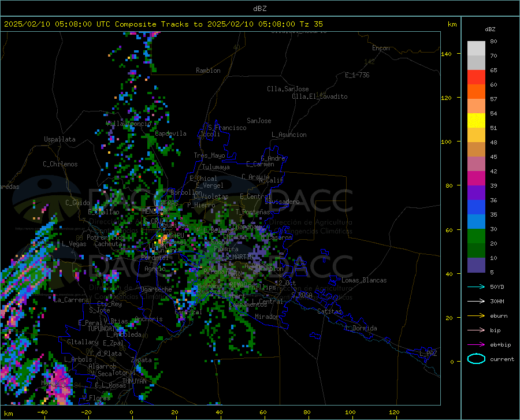Image resolution: width=520 pixels, height=420 pixels.
Task: Click the 'Uspallata' map label
Action: [60, 139]
